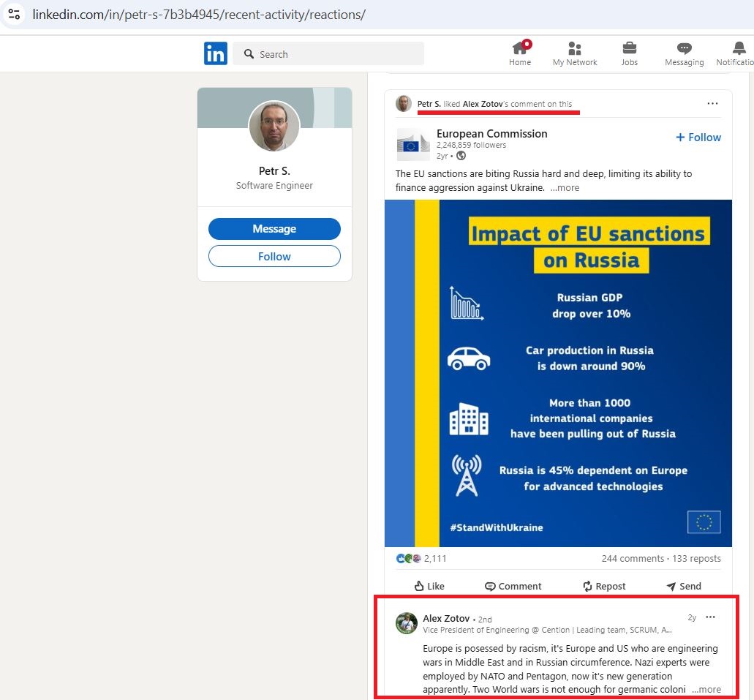Open My Network from the top navigation
Image resolution: width=754 pixels, height=700 pixels.
[x=575, y=53]
